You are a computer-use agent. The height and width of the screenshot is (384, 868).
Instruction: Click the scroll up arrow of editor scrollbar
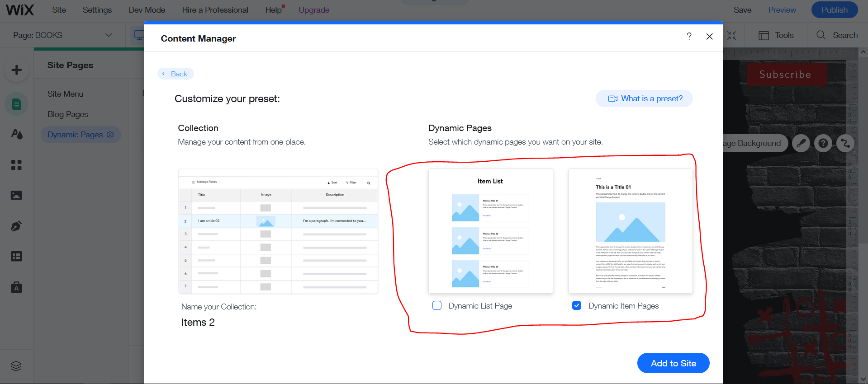863,52
